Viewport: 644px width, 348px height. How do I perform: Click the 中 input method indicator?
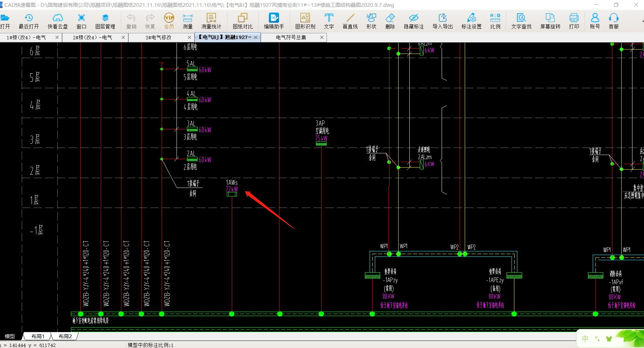(x=585, y=338)
